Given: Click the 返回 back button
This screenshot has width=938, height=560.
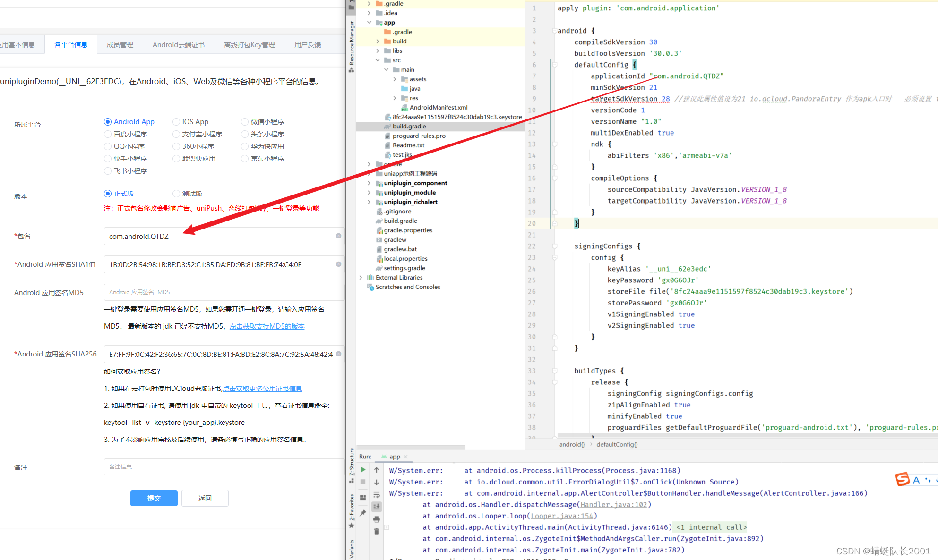Looking at the screenshot, I should 205,498.
